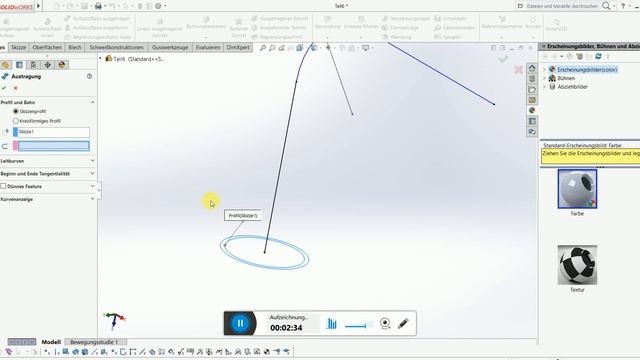Viewport: 640px width, 360px height.
Task: Open the ConfigurationManager tab icon
Action: pyautogui.click(x=33, y=65)
